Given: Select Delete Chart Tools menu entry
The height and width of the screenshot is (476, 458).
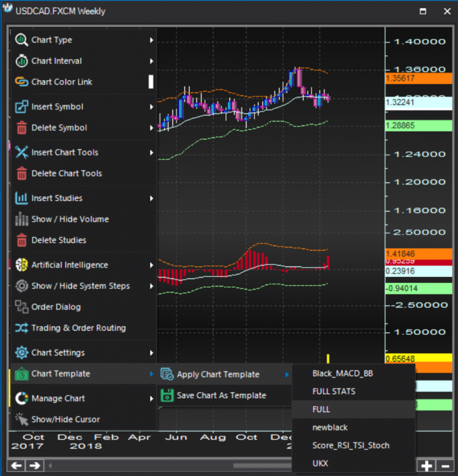Looking at the screenshot, I should pyautogui.click(x=84, y=173).
